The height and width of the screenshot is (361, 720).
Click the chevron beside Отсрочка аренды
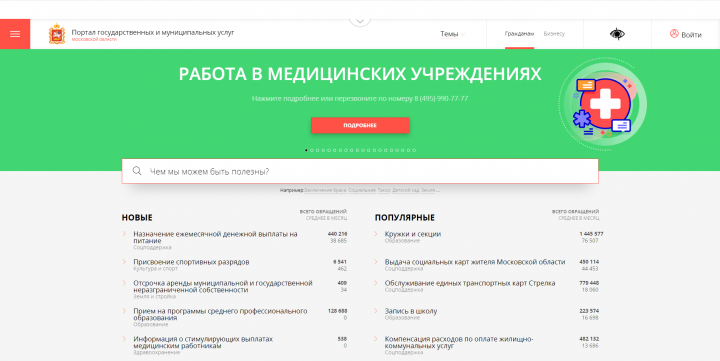pyautogui.click(x=124, y=283)
